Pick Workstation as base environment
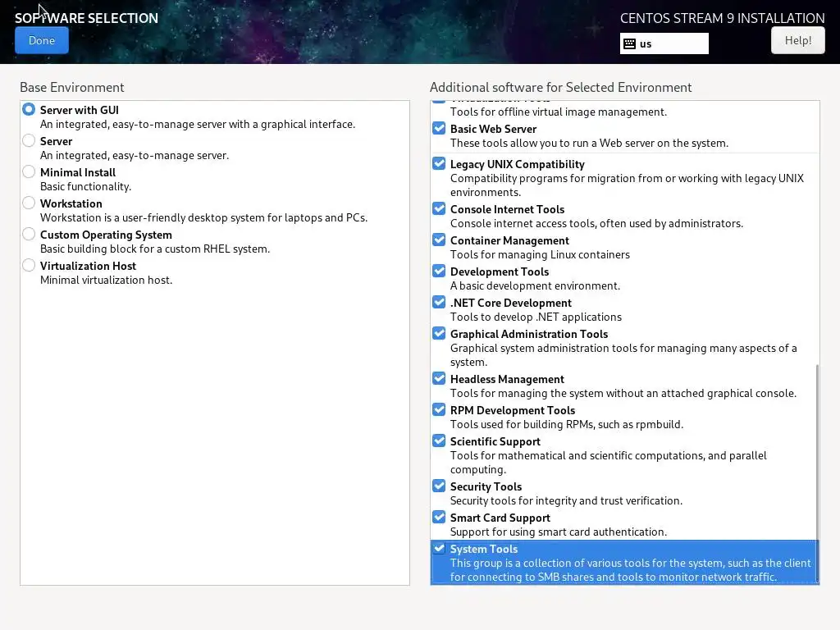This screenshot has height=630, width=840. [x=30, y=203]
